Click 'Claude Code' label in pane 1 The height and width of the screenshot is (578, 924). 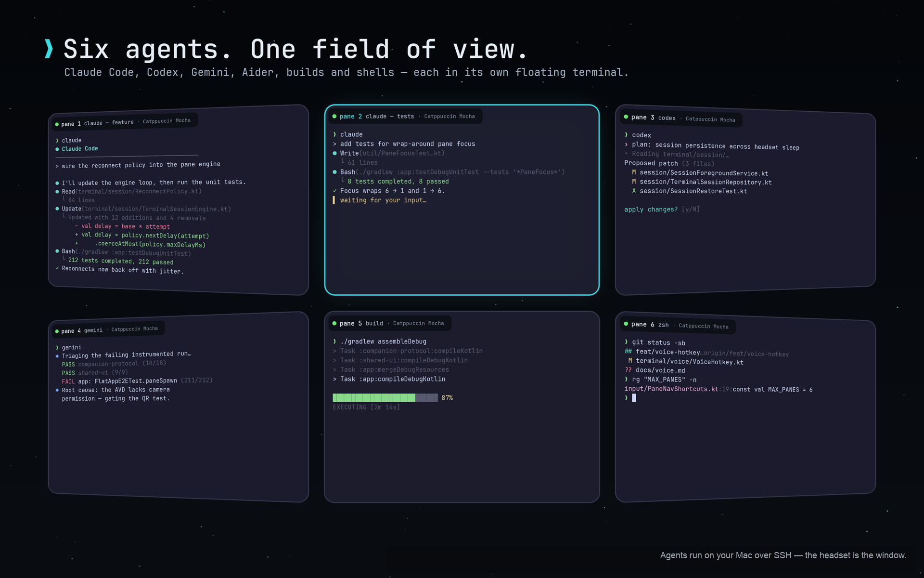tap(80, 149)
